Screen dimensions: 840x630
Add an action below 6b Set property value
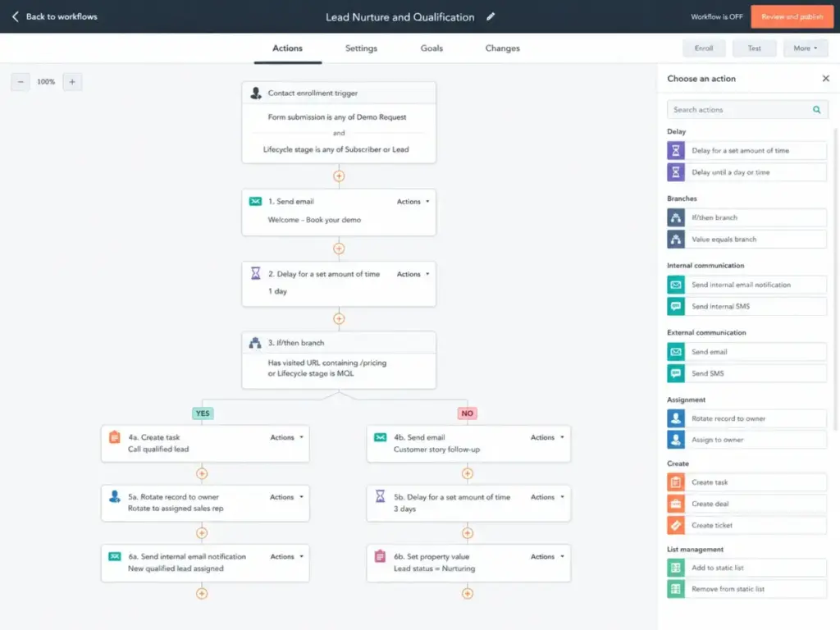pos(467,594)
